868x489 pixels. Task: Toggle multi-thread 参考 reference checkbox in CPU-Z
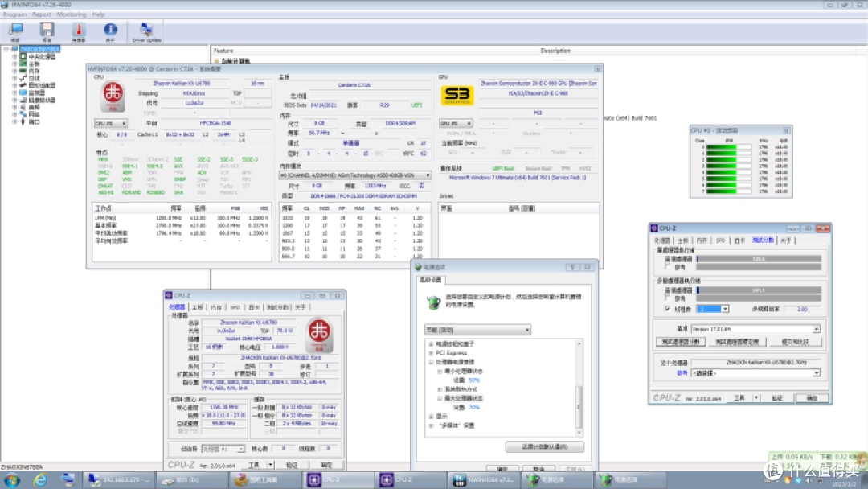pyautogui.click(x=668, y=298)
